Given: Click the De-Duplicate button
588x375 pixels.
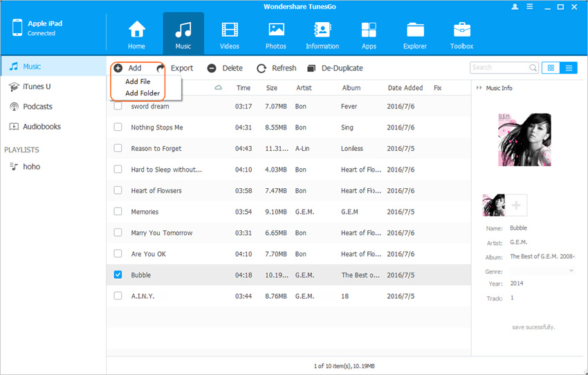Looking at the screenshot, I should 335,68.
